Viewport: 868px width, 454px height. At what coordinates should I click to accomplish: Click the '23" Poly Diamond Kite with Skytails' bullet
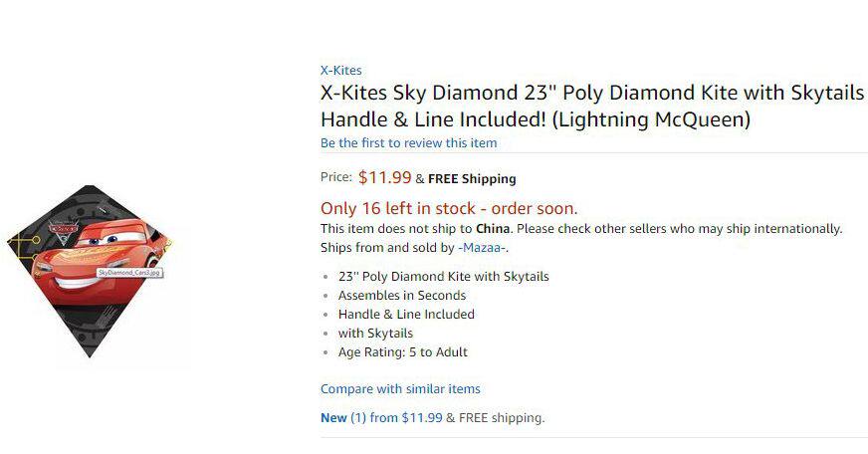coord(443,277)
